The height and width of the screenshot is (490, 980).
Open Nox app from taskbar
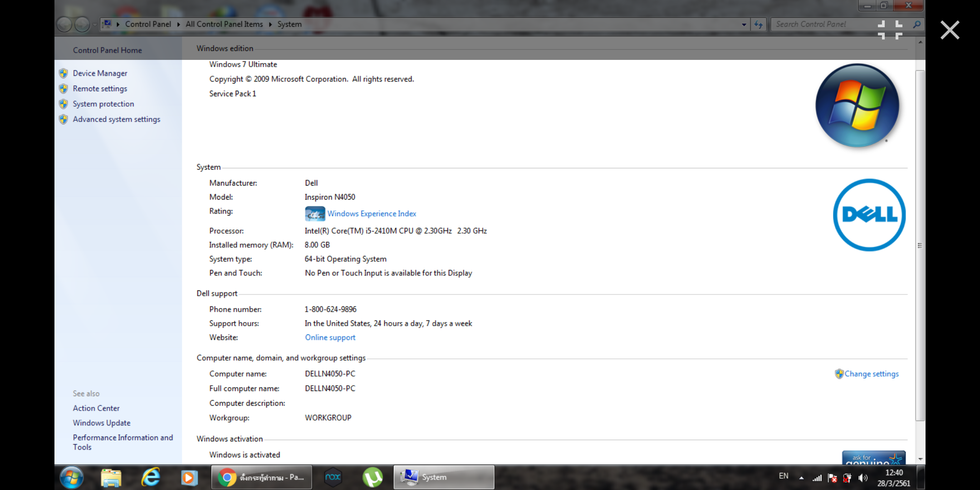click(333, 477)
